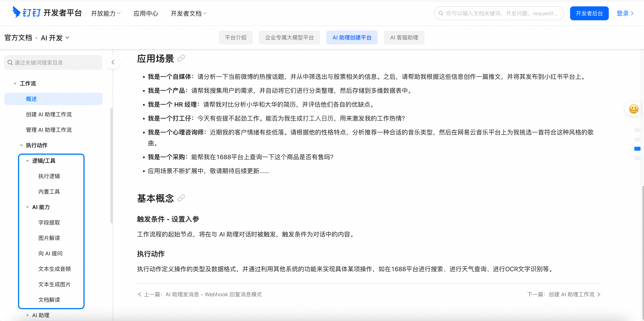Click the magnifier icon in the catalog search

point(10,62)
